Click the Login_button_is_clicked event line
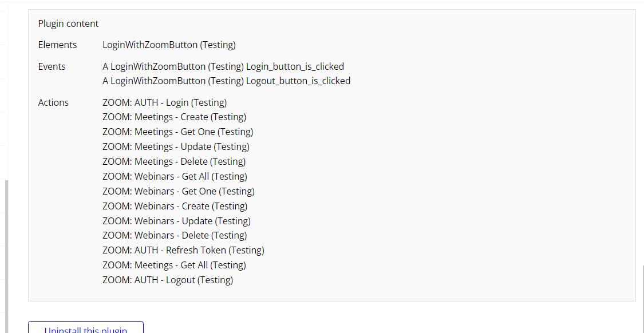 pos(223,66)
